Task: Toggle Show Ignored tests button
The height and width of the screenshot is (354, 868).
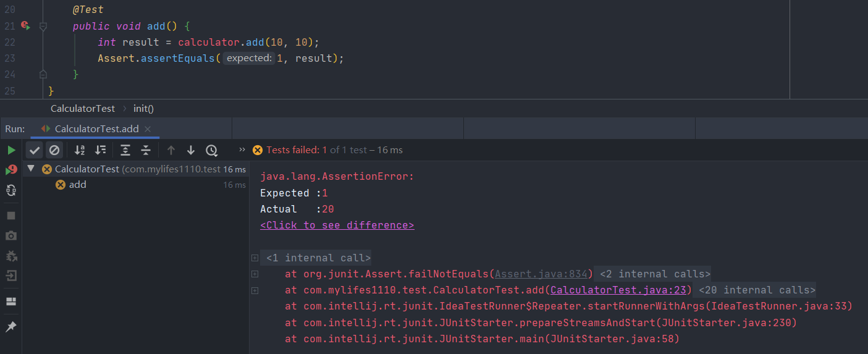Action: pyautogui.click(x=54, y=150)
